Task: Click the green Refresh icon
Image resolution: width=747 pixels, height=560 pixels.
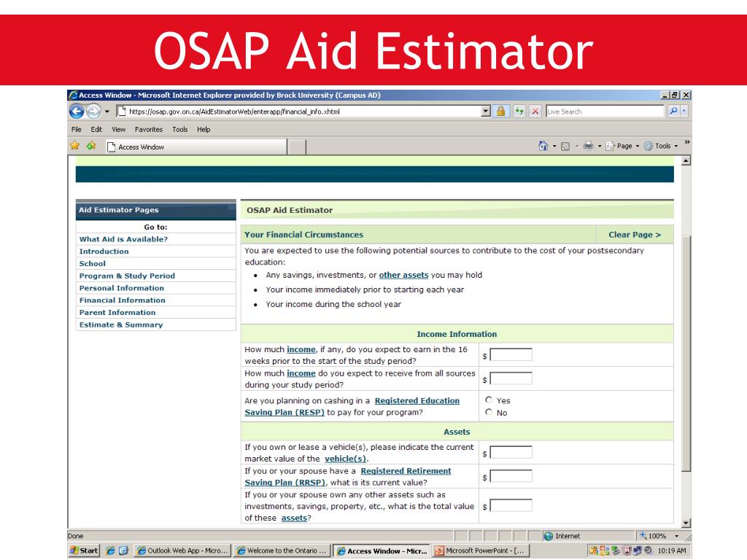Action: point(519,112)
